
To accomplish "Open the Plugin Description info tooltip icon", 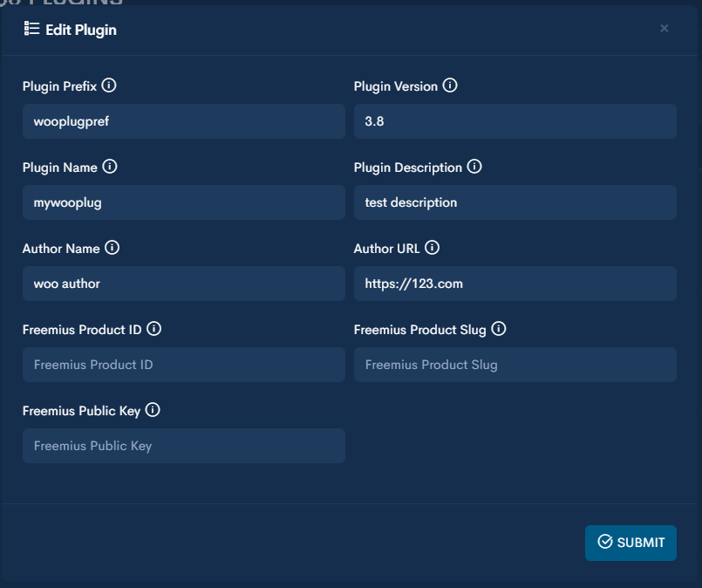I will 474,167.
